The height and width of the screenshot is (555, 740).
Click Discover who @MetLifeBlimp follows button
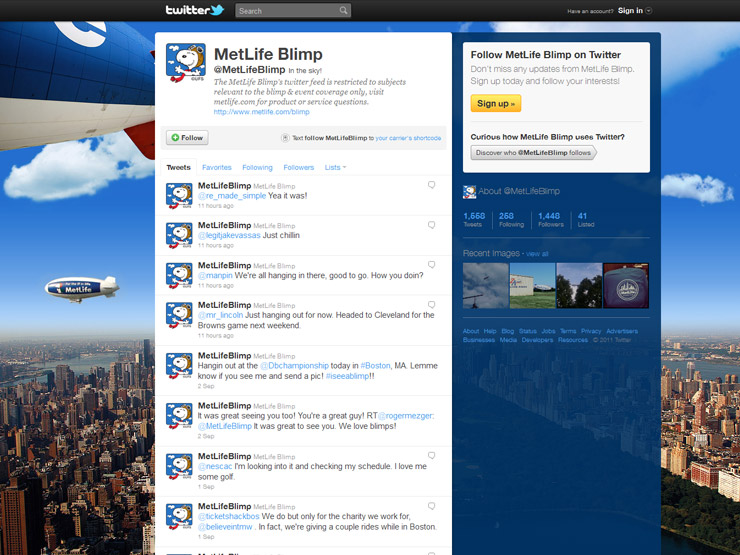[533, 152]
